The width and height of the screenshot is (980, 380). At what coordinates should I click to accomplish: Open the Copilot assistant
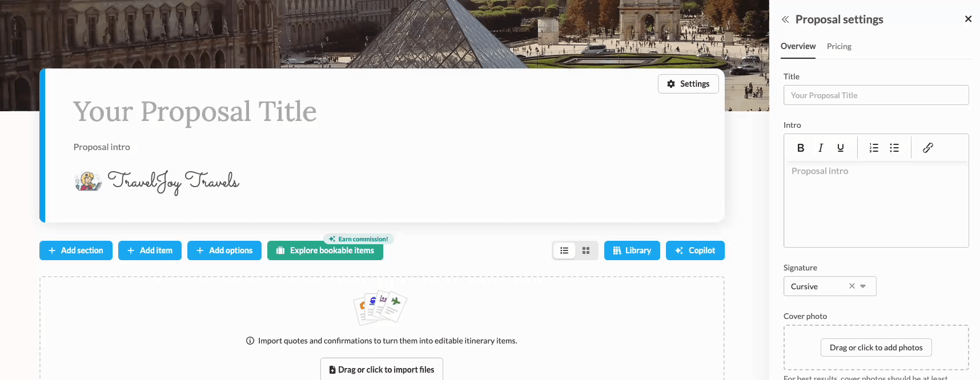(695, 250)
